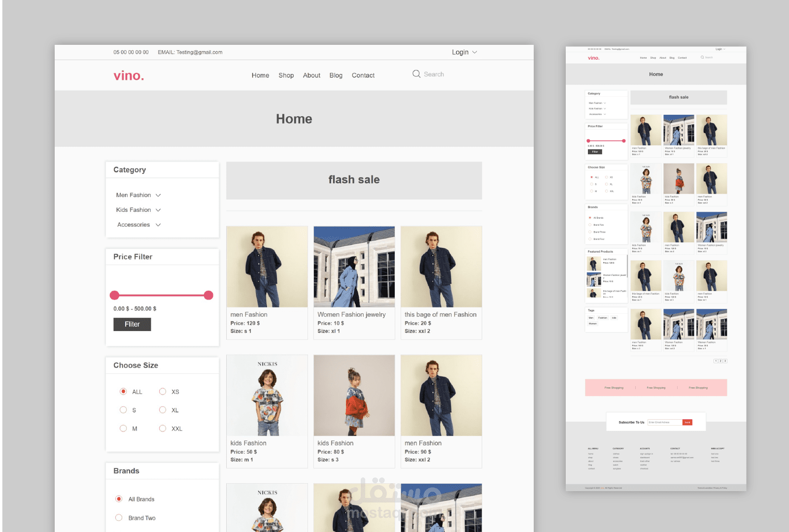Click the left price slider handle in small preview
The width and height of the screenshot is (789, 532).
click(588, 141)
